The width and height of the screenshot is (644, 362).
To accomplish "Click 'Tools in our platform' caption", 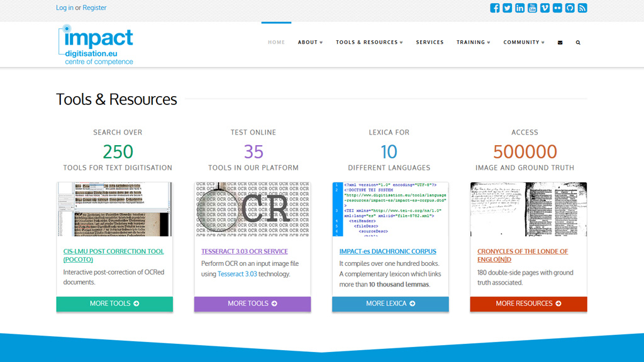I will pos(253,167).
